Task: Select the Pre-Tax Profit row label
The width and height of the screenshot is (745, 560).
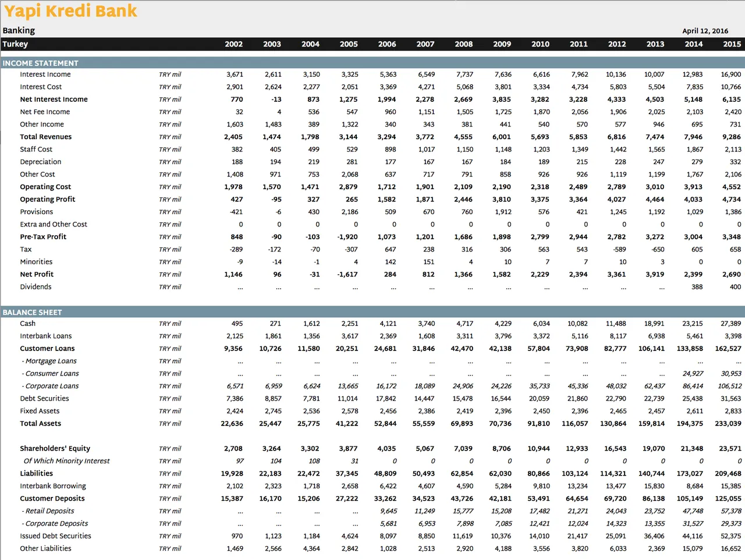Action: 43,237
